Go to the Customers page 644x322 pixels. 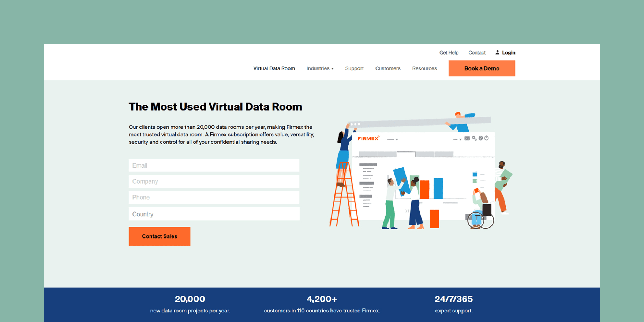coord(387,68)
